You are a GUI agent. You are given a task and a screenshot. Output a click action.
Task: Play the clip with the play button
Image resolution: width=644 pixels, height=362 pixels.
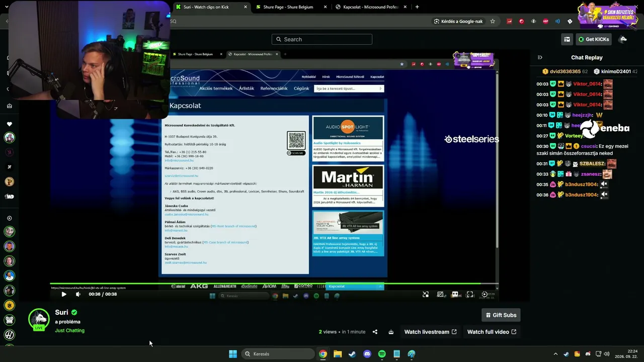point(64,294)
